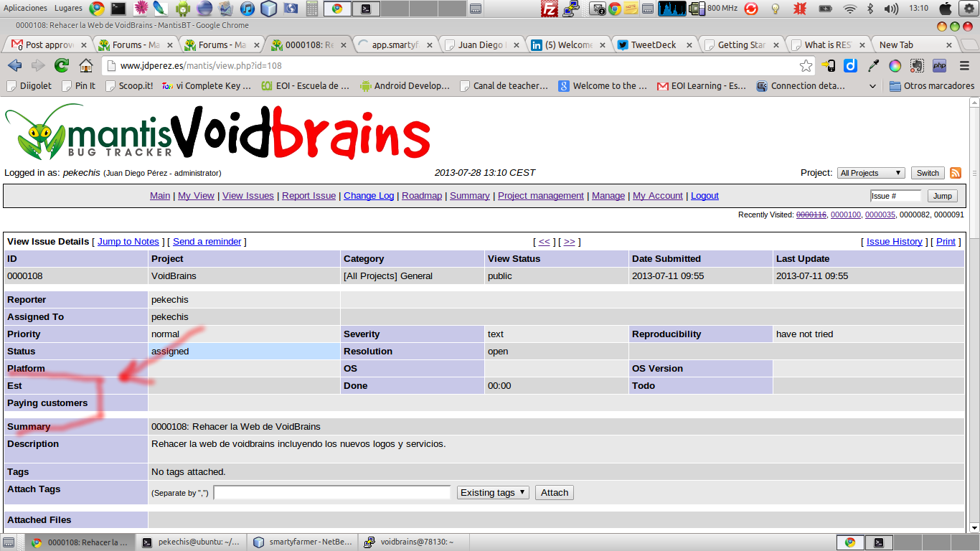Click the Attach tags button
The width and height of the screenshot is (980, 551).
click(x=555, y=492)
